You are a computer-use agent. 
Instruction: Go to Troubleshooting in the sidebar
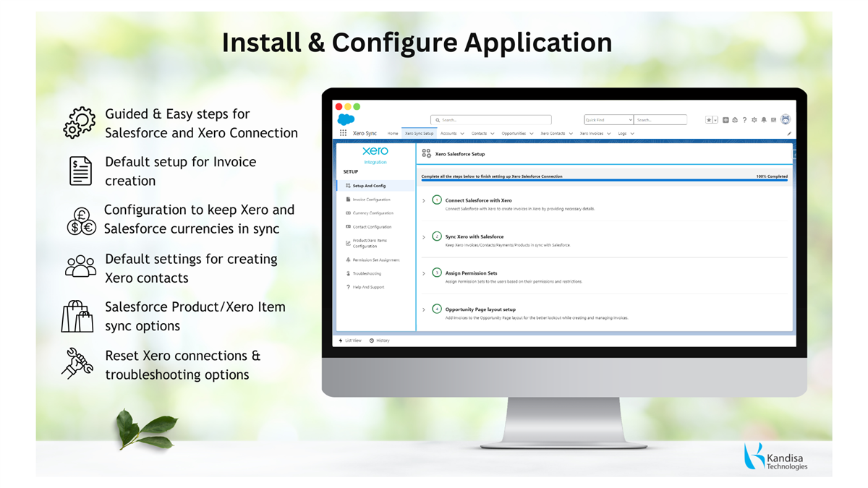coord(367,273)
